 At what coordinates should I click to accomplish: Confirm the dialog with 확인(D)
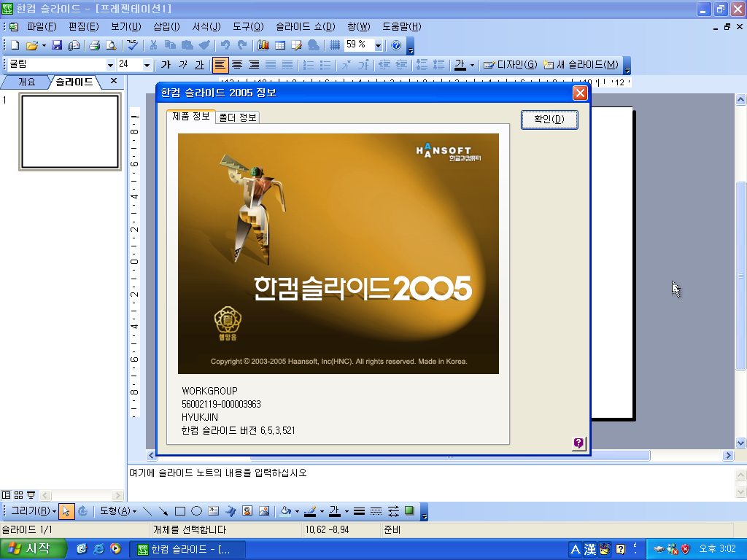[x=549, y=119]
